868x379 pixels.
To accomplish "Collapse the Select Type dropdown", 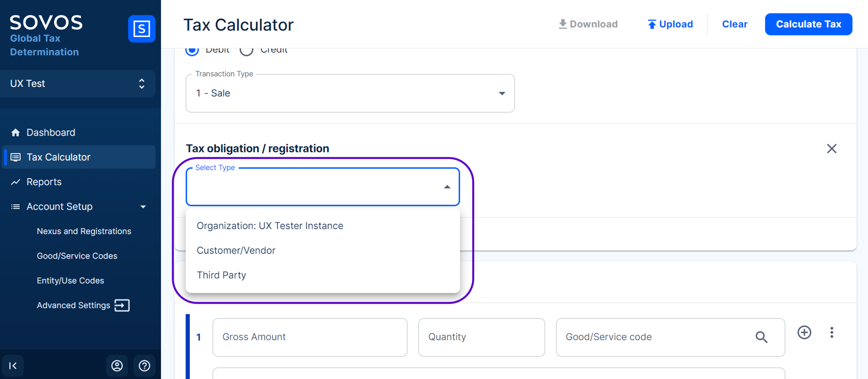I will (447, 187).
